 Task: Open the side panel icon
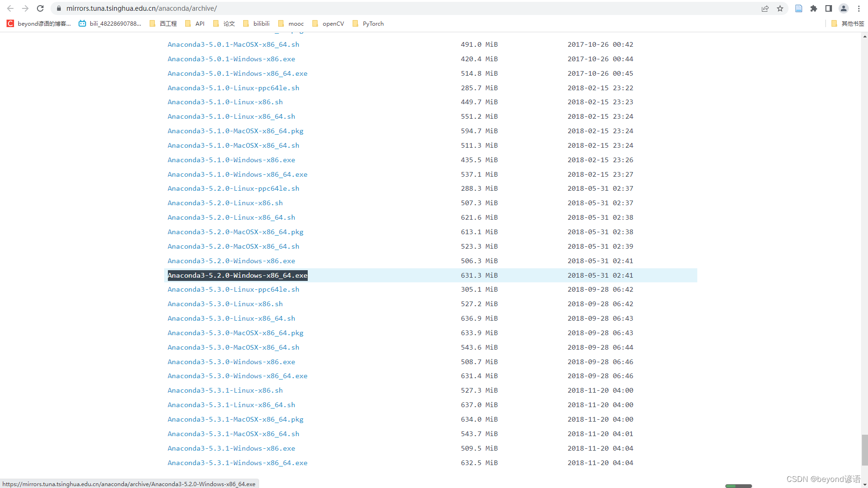(x=829, y=8)
